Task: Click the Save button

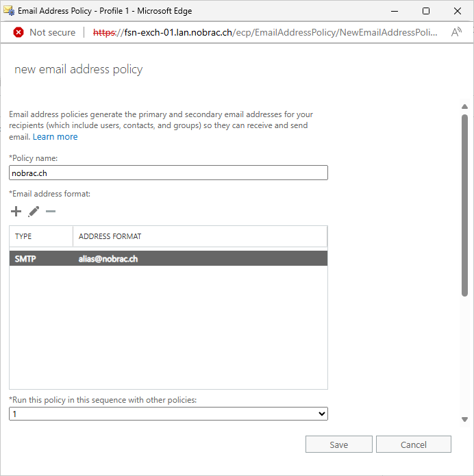Action: [339, 444]
